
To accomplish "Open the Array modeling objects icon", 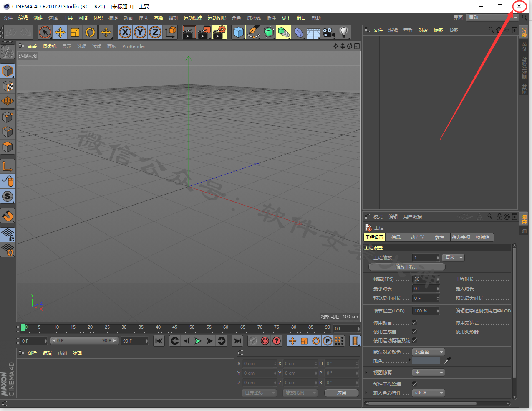I will [x=284, y=32].
